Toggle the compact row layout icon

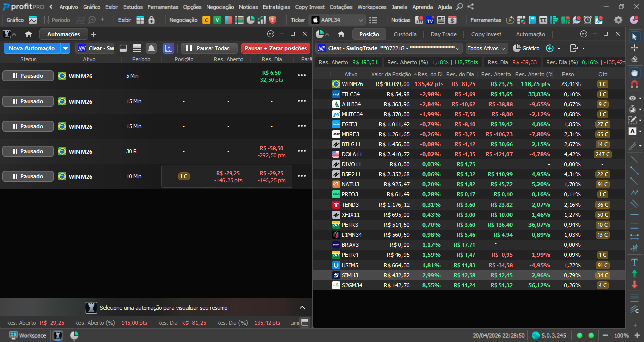(123, 48)
